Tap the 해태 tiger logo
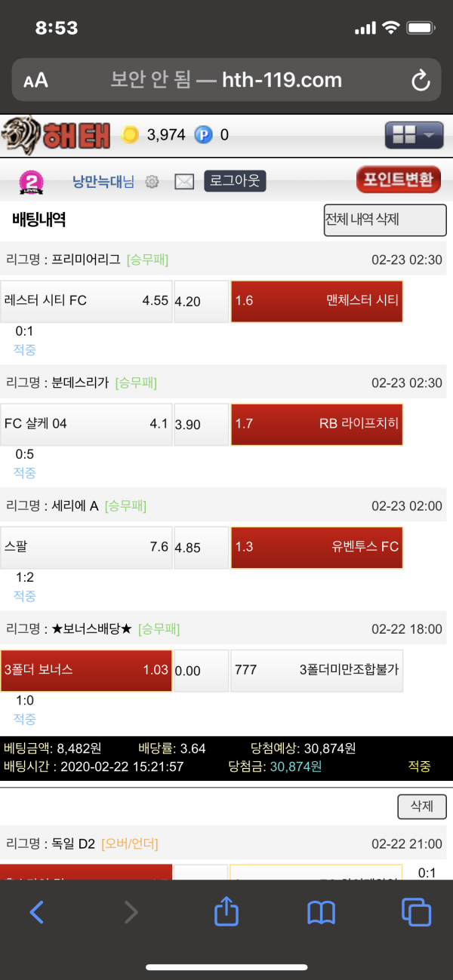 click(x=56, y=135)
